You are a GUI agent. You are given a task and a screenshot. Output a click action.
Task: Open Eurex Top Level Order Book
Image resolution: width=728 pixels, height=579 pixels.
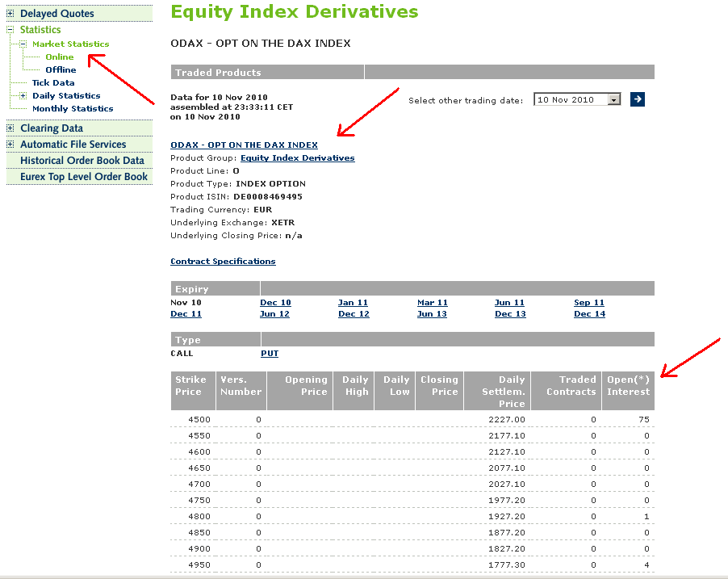coord(84,177)
